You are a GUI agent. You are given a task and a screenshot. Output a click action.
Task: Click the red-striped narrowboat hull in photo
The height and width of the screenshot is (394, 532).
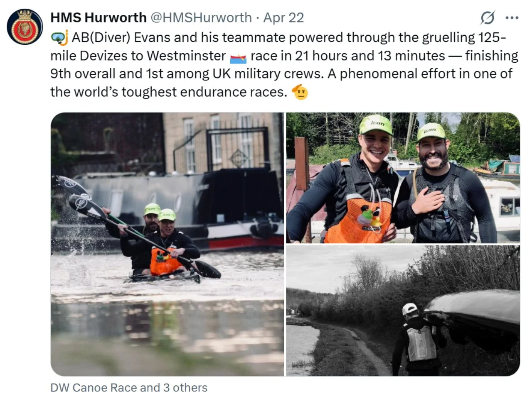(x=246, y=242)
